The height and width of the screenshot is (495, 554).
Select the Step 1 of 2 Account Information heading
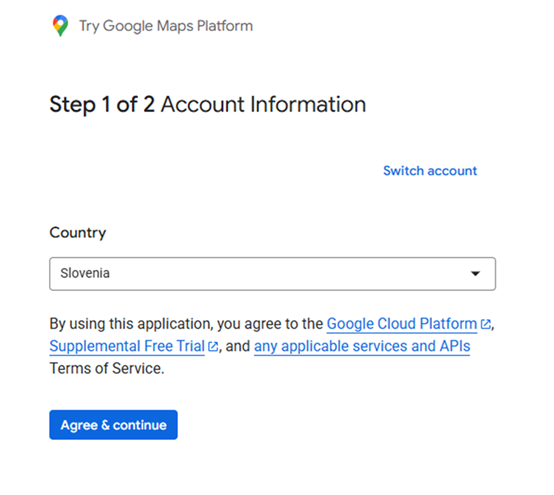click(207, 105)
